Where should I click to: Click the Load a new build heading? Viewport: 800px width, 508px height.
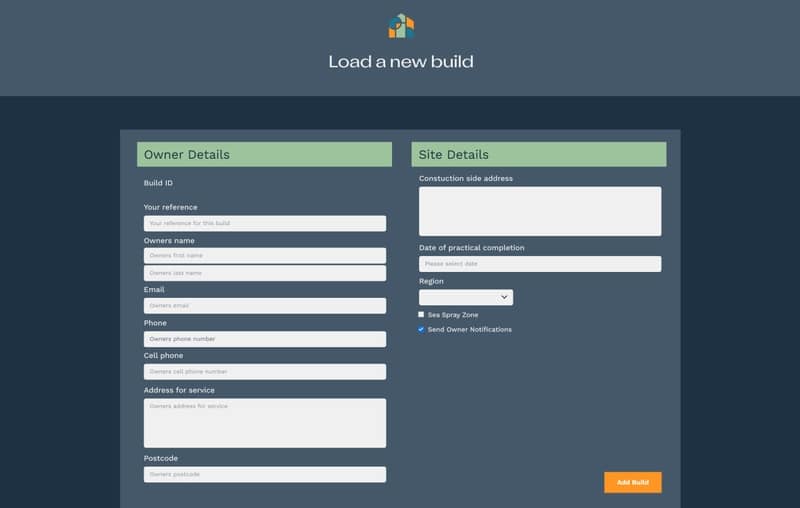[401, 62]
